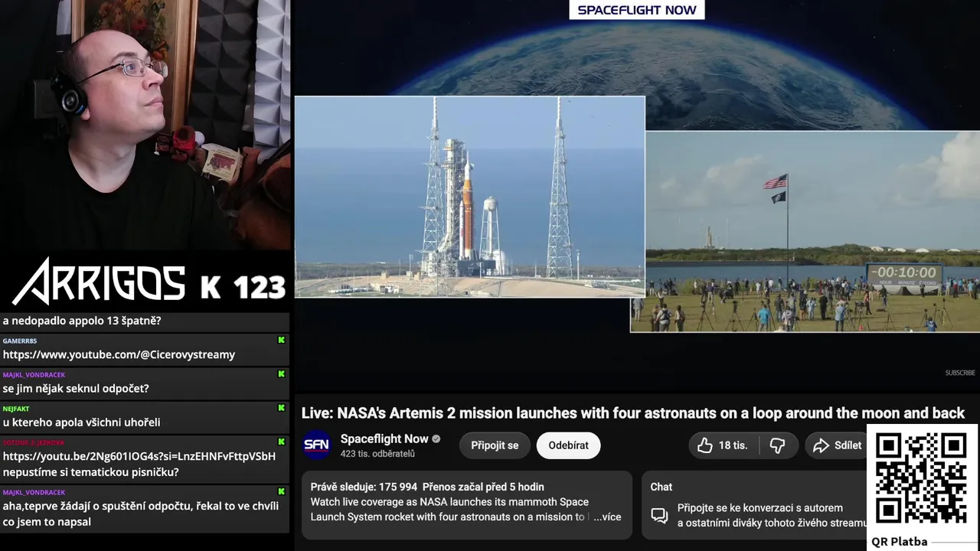Click the verified checkmark beside Spaceflight Now

coord(436,439)
